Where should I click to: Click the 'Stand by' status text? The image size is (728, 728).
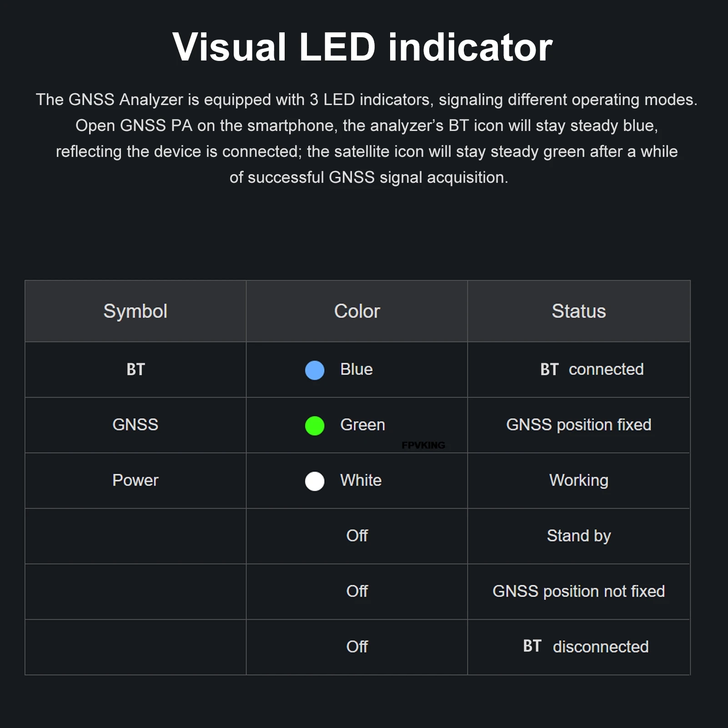pyautogui.click(x=579, y=536)
